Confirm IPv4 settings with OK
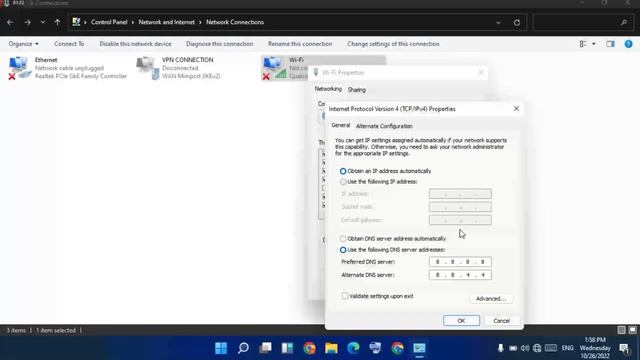The width and height of the screenshot is (640, 360). pyautogui.click(x=461, y=320)
